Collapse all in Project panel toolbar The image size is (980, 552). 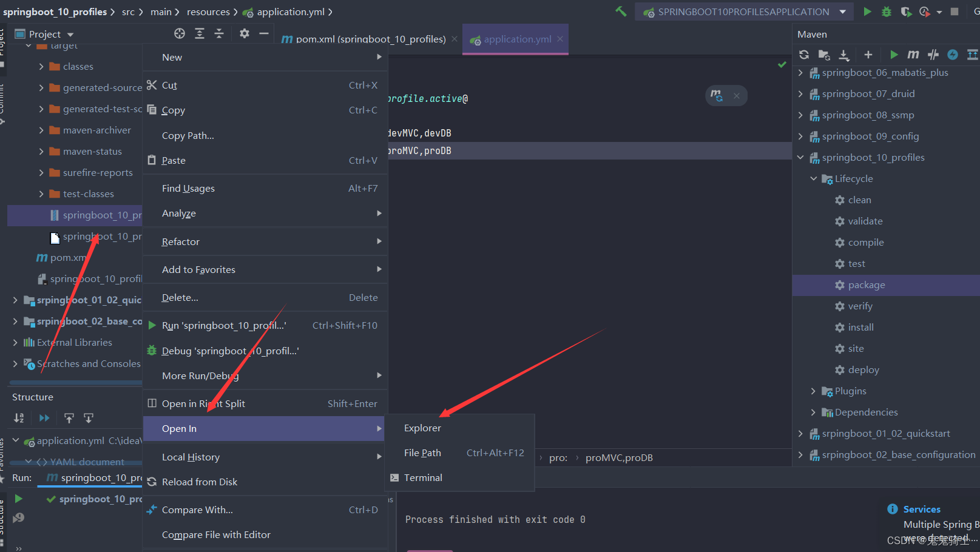(x=219, y=33)
